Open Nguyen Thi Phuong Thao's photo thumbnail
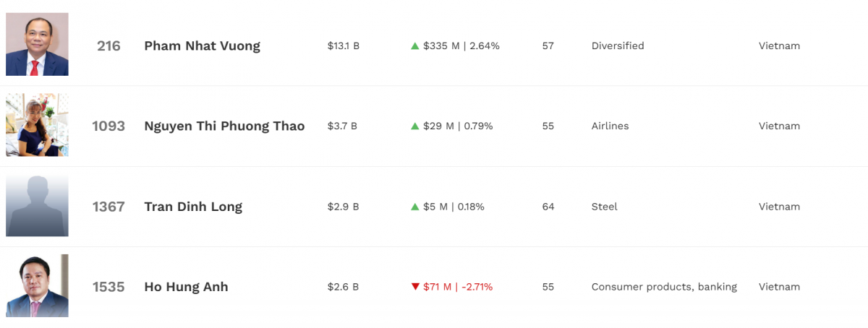Image resolution: width=868 pixels, height=328 pixels. coord(37,125)
